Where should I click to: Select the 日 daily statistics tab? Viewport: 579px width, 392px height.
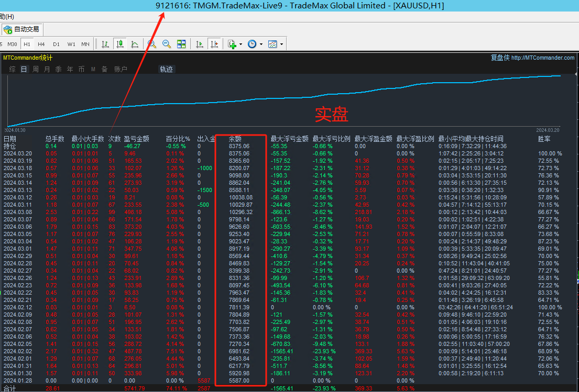(24, 69)
